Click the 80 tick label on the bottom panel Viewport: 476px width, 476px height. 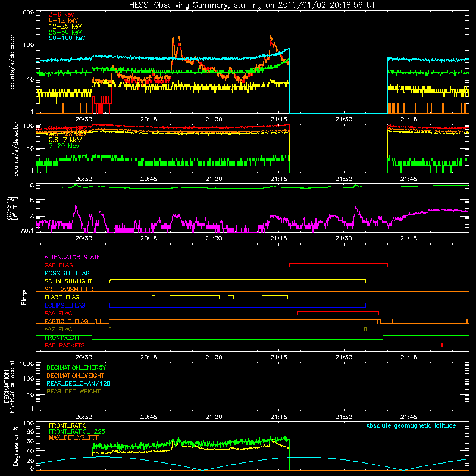point(30,431)
